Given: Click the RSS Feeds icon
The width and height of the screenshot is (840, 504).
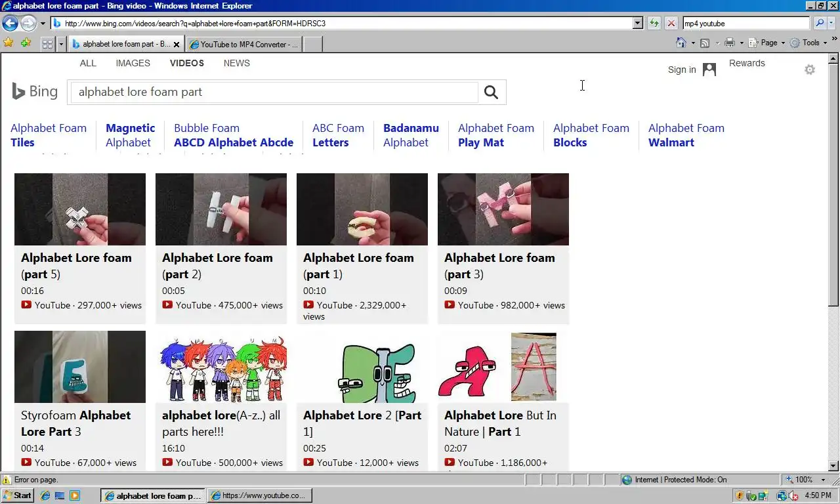Looking at the screenshot, I should [704, 43].
